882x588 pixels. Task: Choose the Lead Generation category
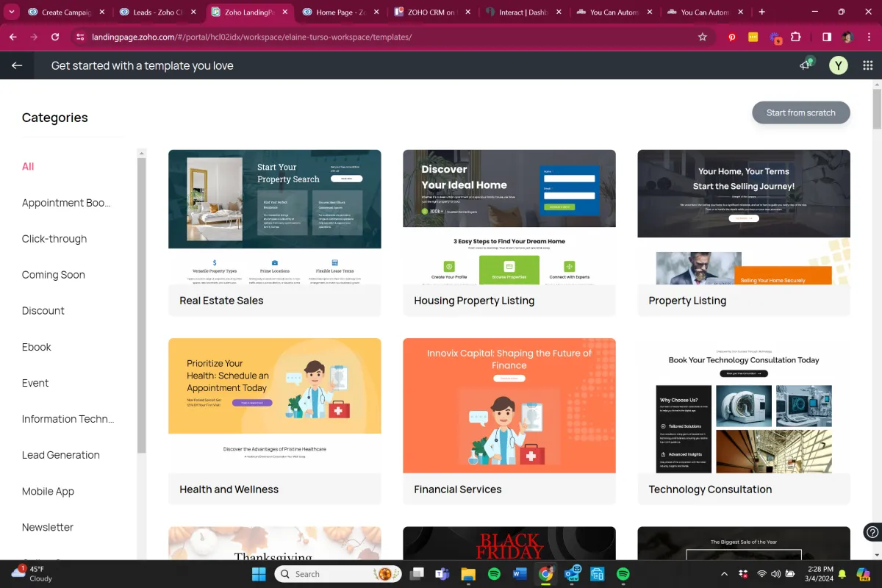point(61,455)
